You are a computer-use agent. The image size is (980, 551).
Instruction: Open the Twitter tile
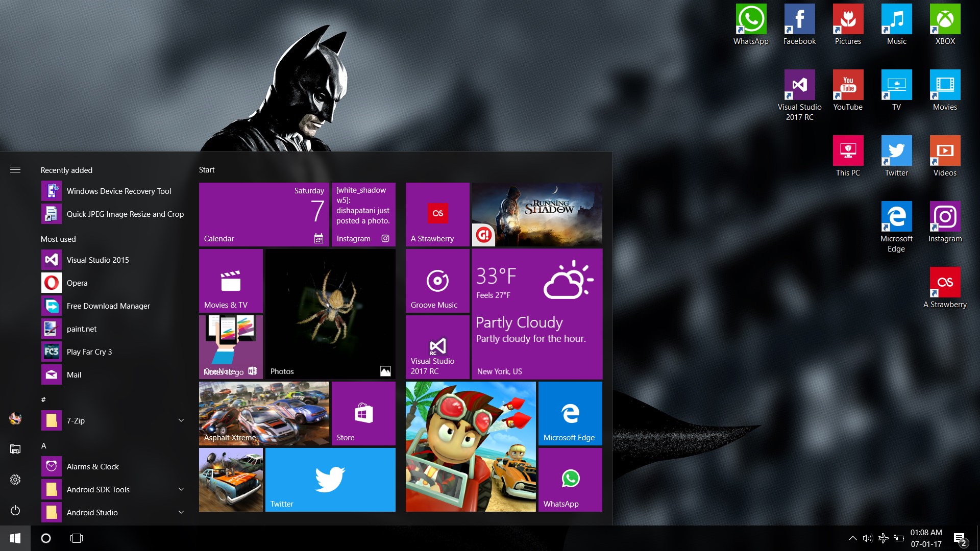[x=330, y=480]
